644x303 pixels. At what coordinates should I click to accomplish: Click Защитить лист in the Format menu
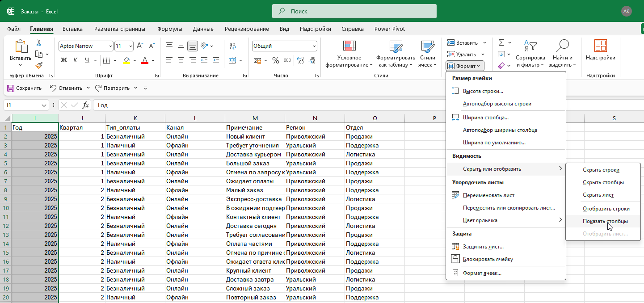pos(483,247)
